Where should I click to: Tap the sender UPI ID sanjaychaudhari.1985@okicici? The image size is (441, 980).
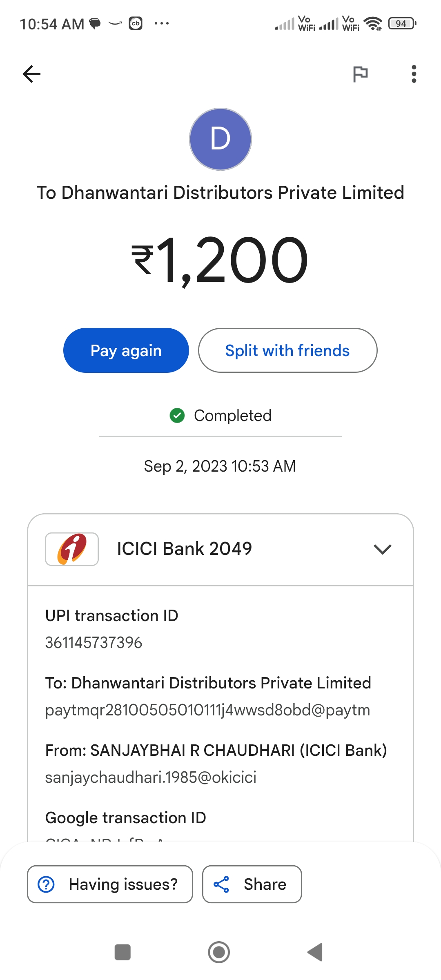click(x=151, y=777)
